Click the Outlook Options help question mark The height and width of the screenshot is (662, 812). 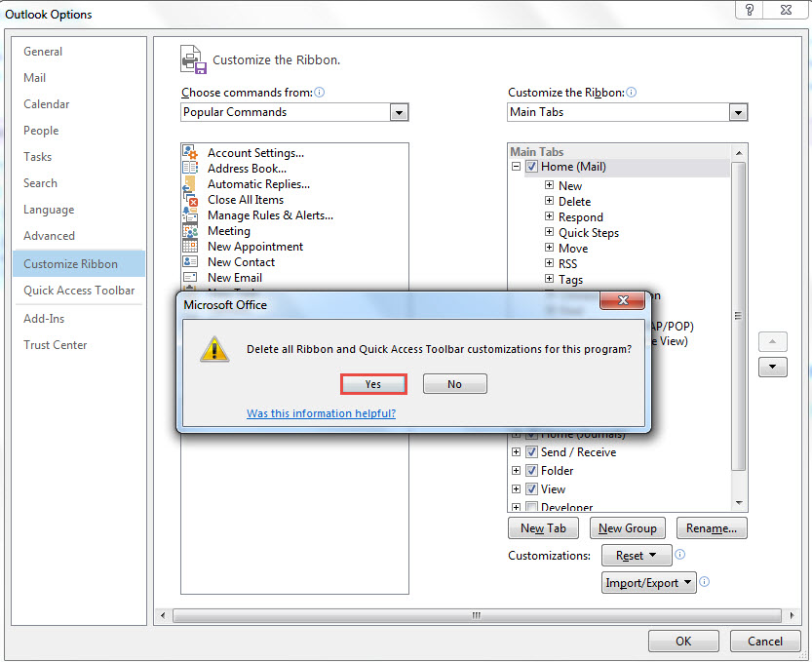point(749,10)
